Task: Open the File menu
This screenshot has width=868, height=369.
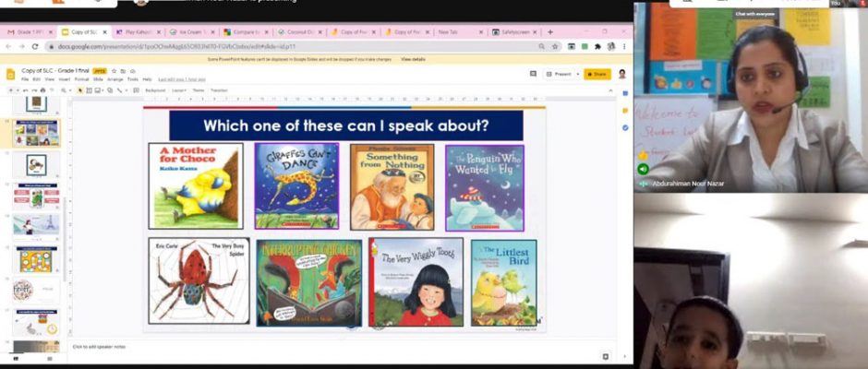Action: (x=25, y=79)
